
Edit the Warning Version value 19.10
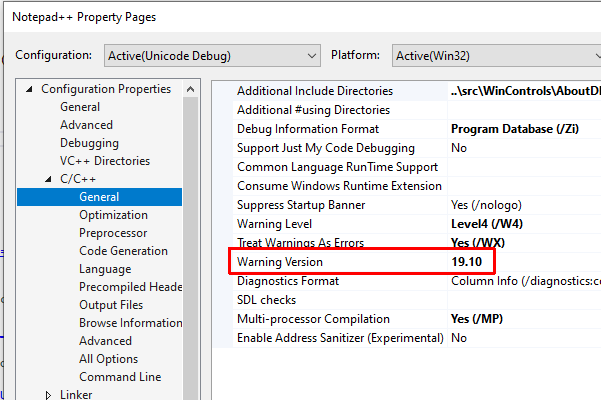click(x=466, y=262)
